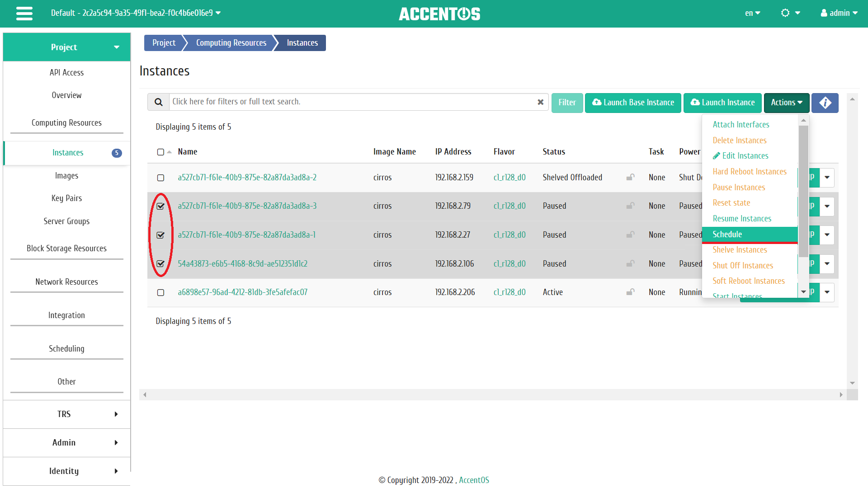Click the Filter button
The width and height of the screenshot is (868, 488).
pos(567,103)
